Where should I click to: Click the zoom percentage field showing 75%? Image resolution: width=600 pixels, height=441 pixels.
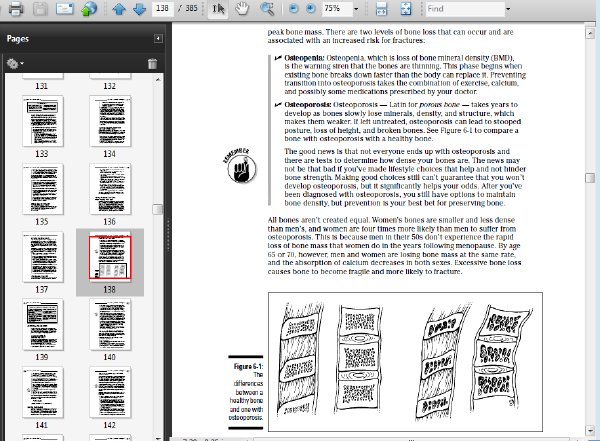pos(337,8)
